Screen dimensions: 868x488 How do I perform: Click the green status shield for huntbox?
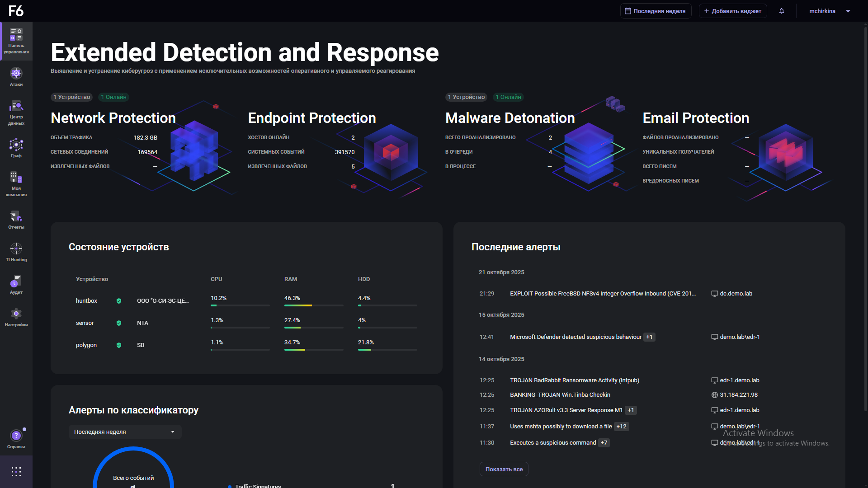pos(119,301)
